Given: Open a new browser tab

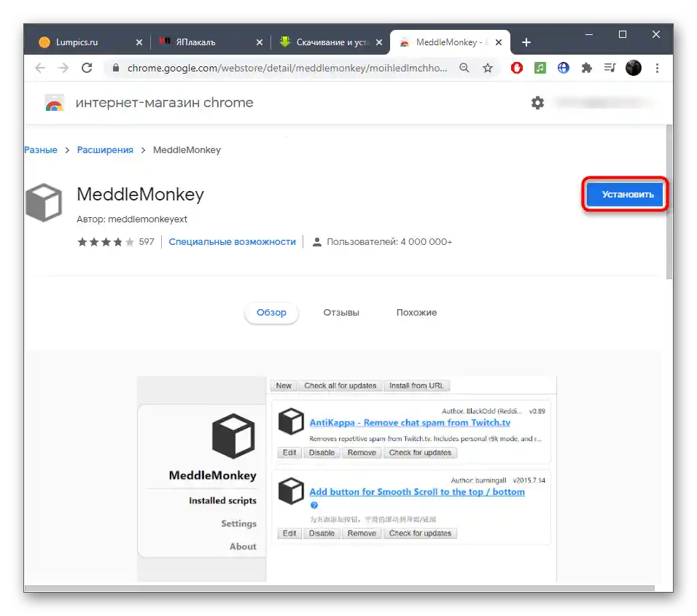Looking at the screenshot, I should click(526, 42).
